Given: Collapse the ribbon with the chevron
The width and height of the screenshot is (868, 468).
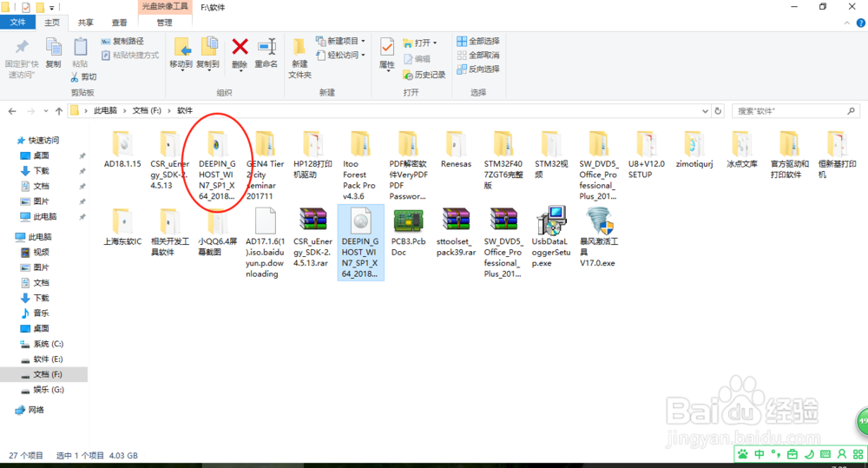Looking at the screenshot, I should [x=846, y=23].
